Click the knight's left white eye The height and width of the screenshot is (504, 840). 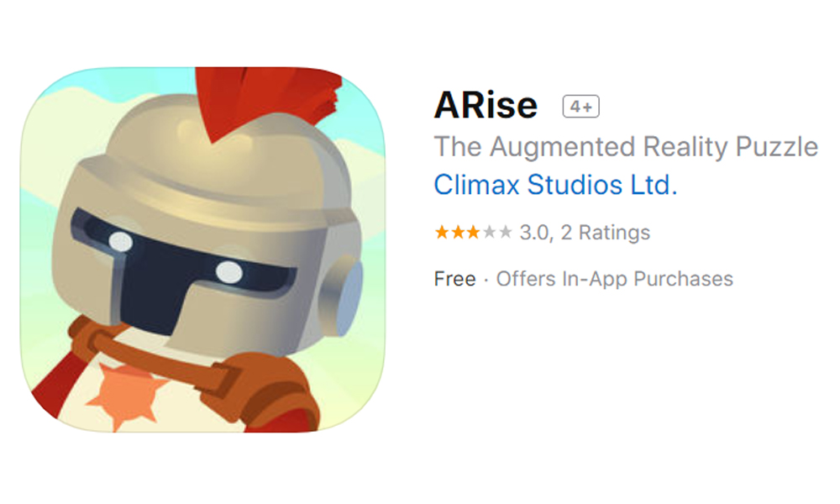121,242
